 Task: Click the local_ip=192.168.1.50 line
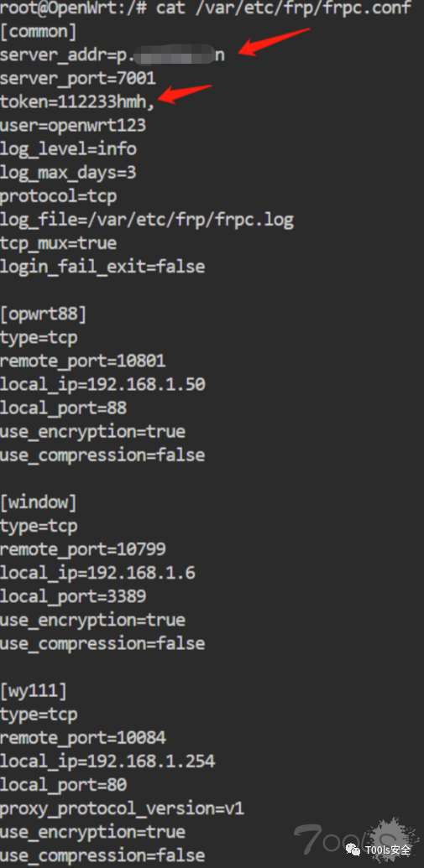pos(102,384)
